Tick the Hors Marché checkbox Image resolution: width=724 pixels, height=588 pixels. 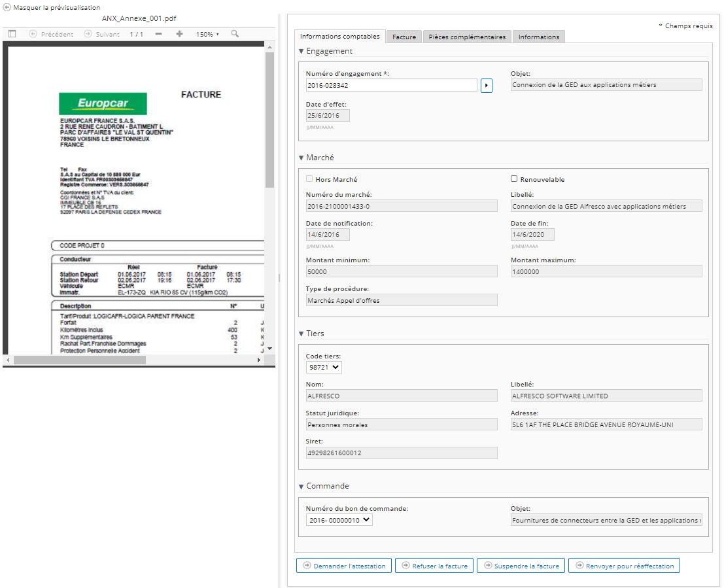click(309, 179)
